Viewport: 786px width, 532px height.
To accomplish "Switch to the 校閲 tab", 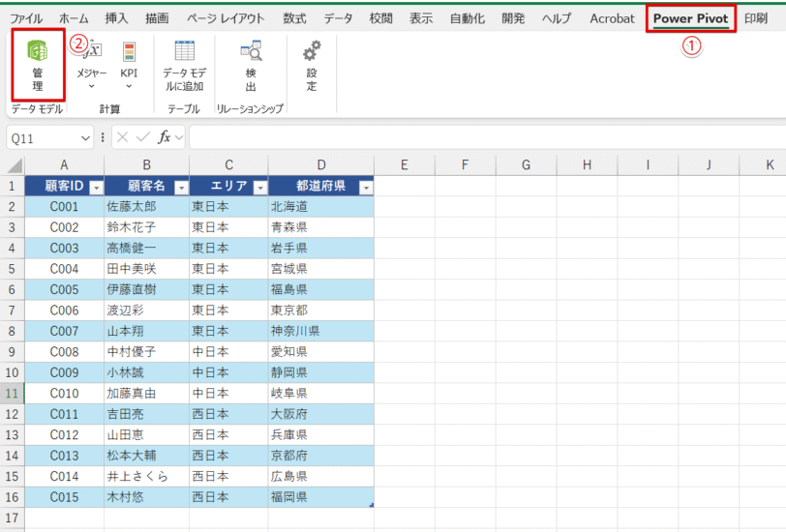I will (380, 18).
